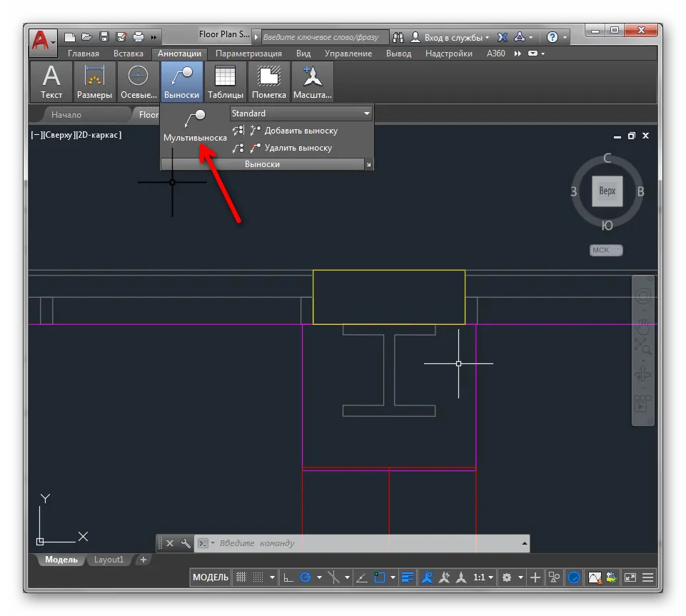Print the drawing with the printer icon
686x616 pixels.
pyautogui.click(x=138, y=37)
